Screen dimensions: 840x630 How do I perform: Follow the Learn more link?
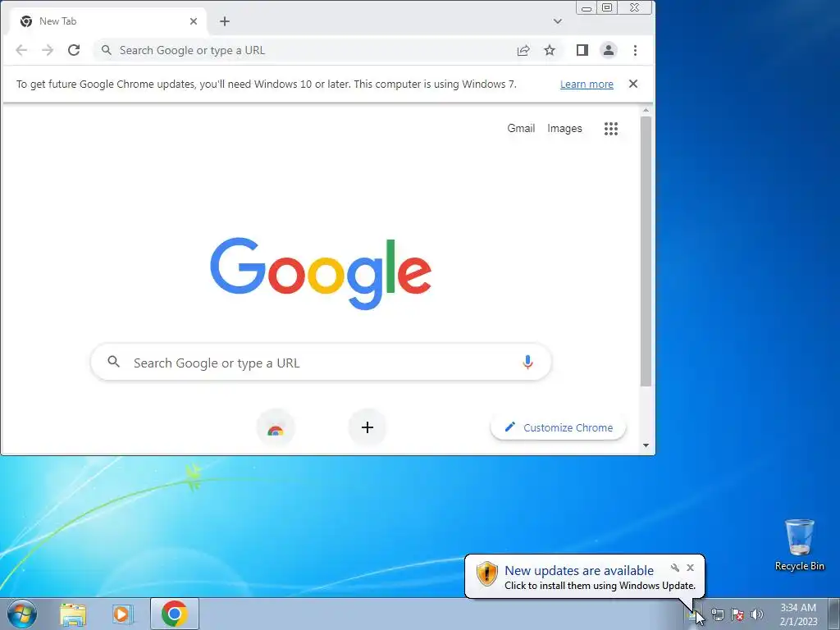[x=587, y=84]
